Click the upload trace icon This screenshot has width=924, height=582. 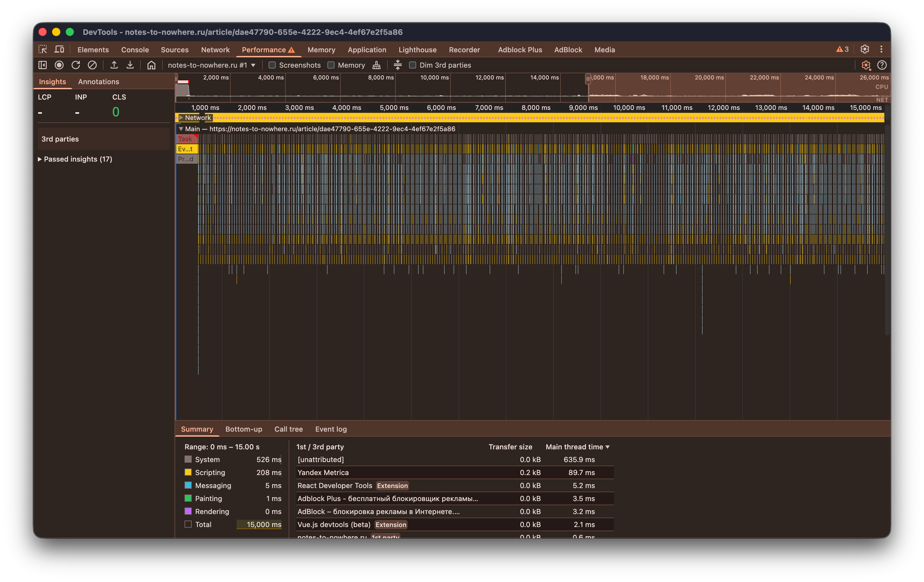click(x=114, y=65)
